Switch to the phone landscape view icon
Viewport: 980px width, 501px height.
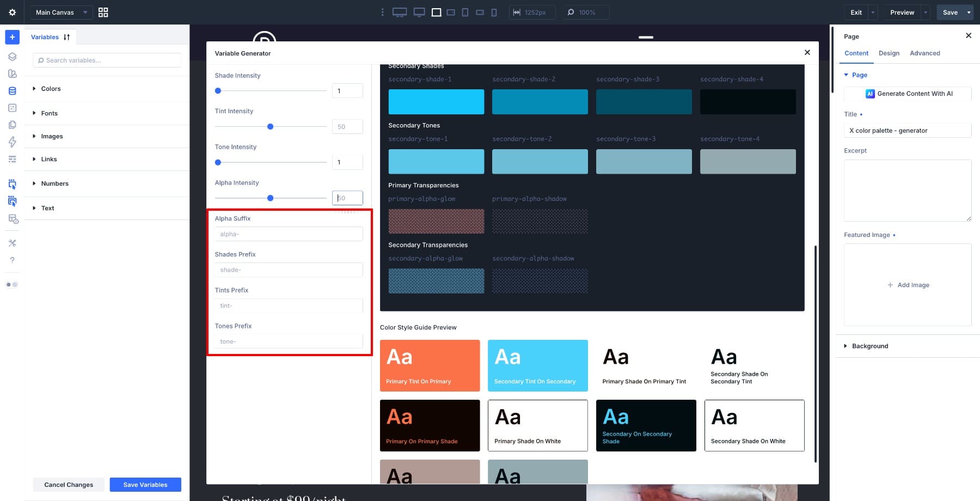pos(480,12)
